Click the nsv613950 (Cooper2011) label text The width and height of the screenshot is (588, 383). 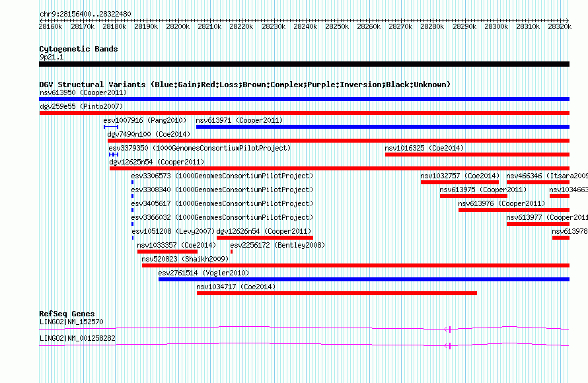click(x=83, y=92)
